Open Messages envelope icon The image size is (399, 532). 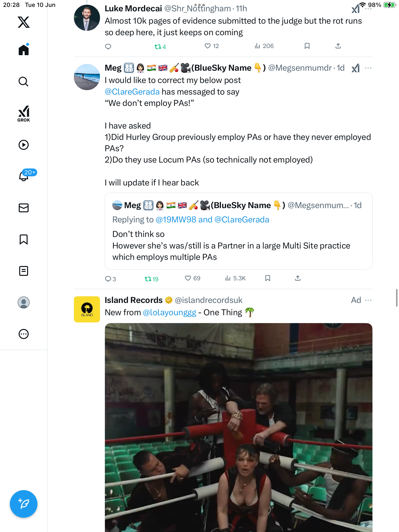click(24, 208)
